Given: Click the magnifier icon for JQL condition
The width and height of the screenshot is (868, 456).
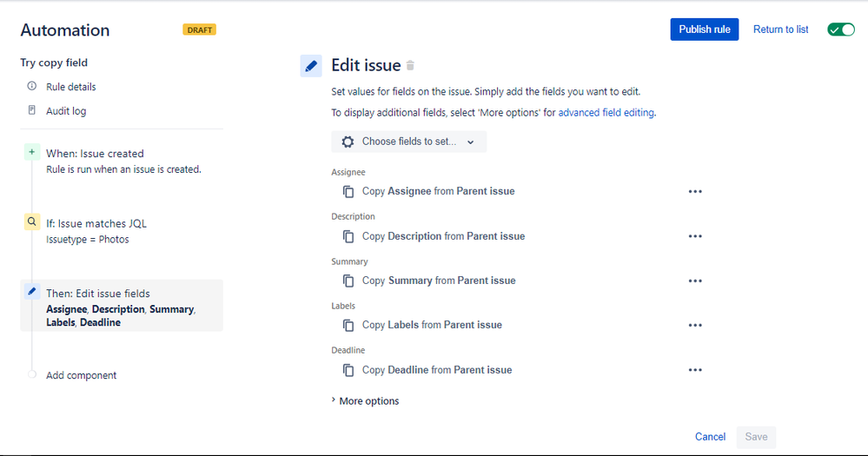Looking at the screenshot, I should coord(32,221).
